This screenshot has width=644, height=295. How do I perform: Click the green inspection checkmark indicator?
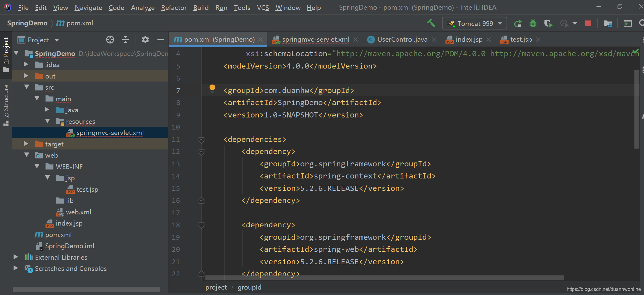point(635,51)
